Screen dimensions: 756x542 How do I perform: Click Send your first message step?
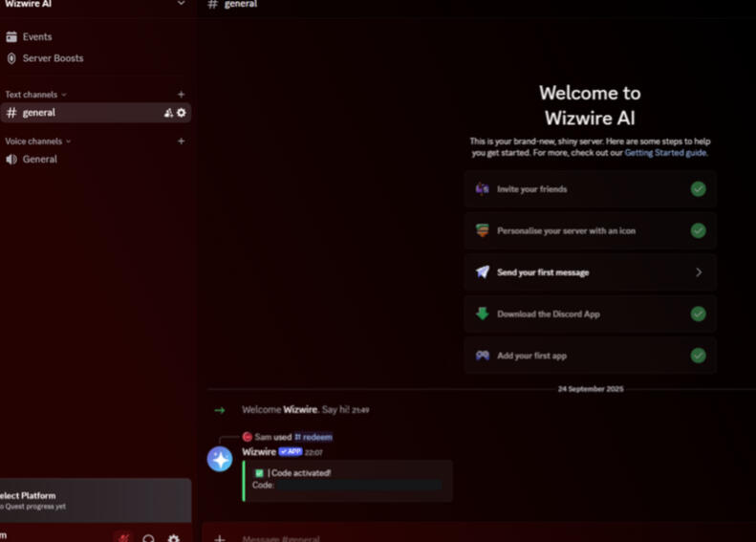(590, 272)
